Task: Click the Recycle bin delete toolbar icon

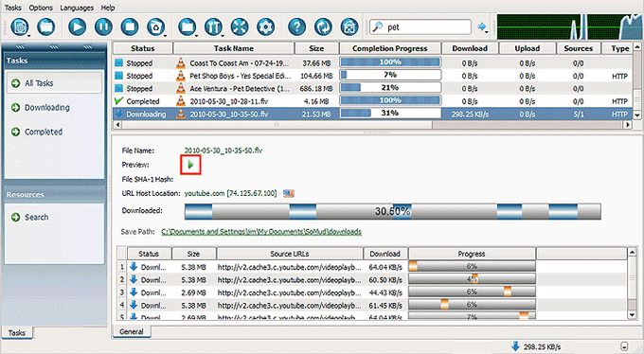Action: coord(155,27)
